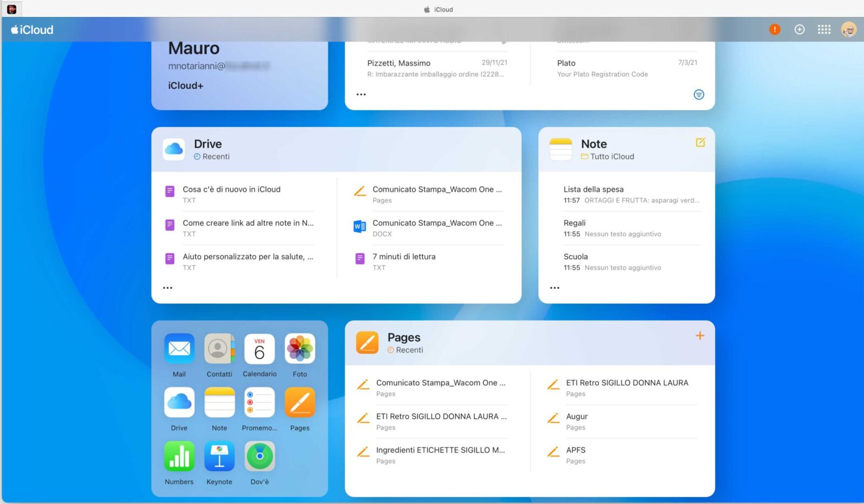Screen dimensions: 864x504
Task: Click the mail filter icon in Mail widget
Action: (699, 94)
